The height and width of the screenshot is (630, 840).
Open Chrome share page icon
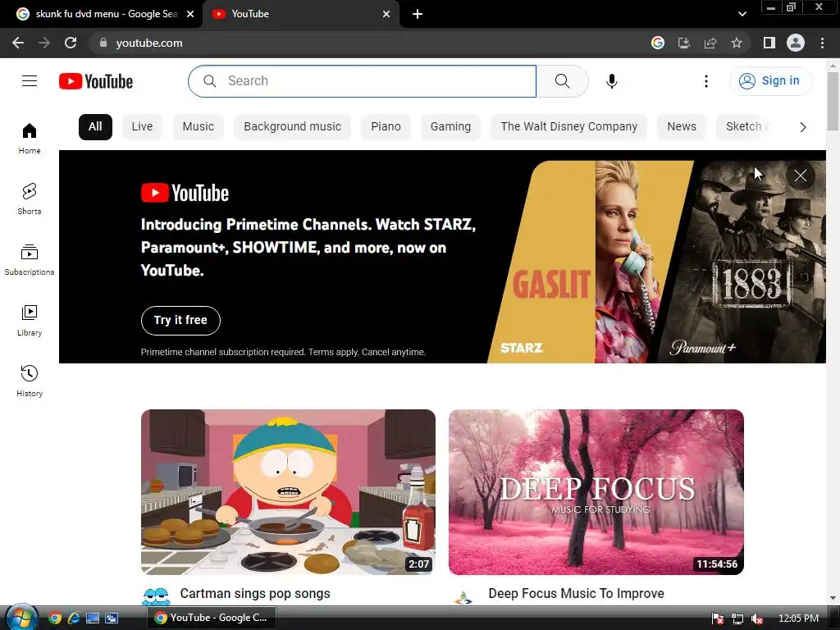point(710,43)
